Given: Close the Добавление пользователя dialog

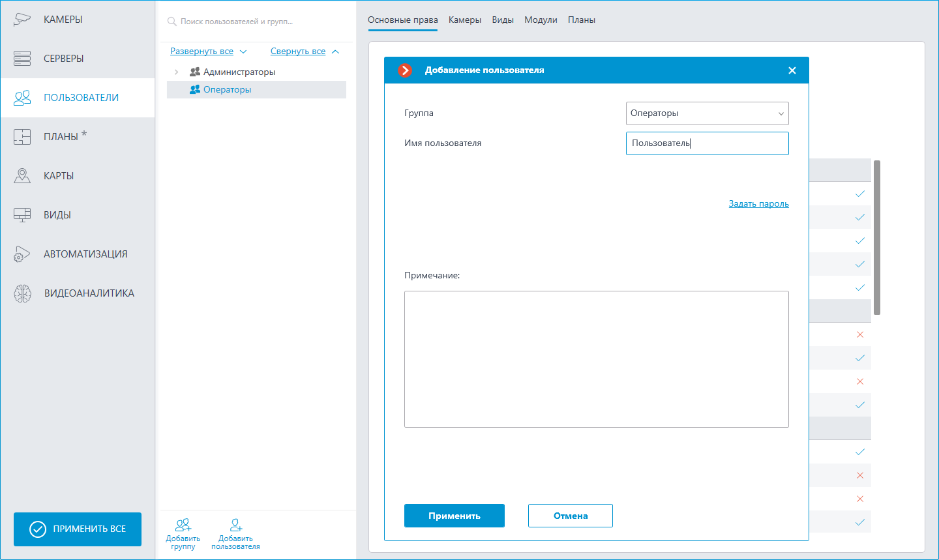Looking at the screenshot, I should [x=792, y=70].
